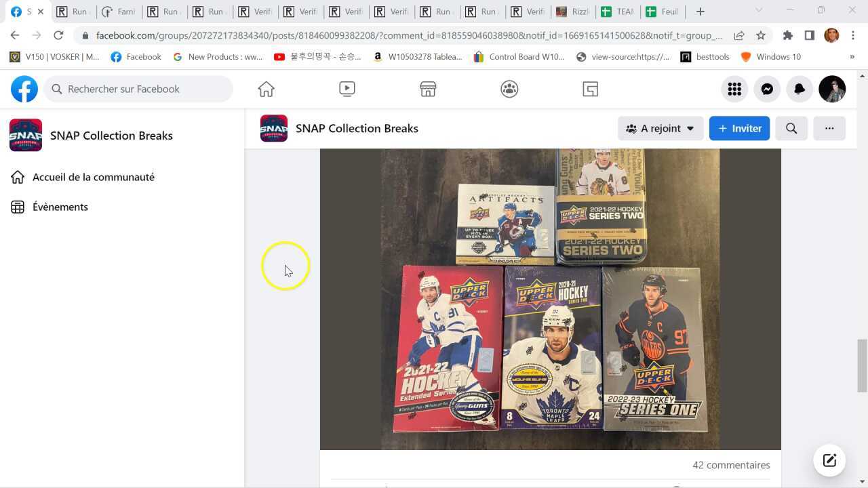
Task: Click the SNAP logo in left sidebar
Action: [x=26, y=136]
